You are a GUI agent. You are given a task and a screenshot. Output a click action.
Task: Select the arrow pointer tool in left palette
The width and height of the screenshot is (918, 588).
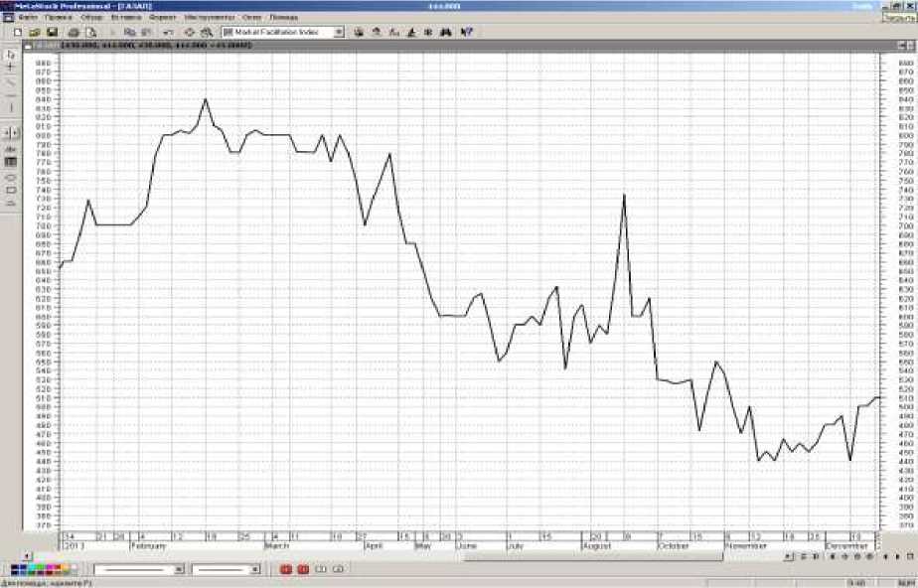[x=11, y=55]
